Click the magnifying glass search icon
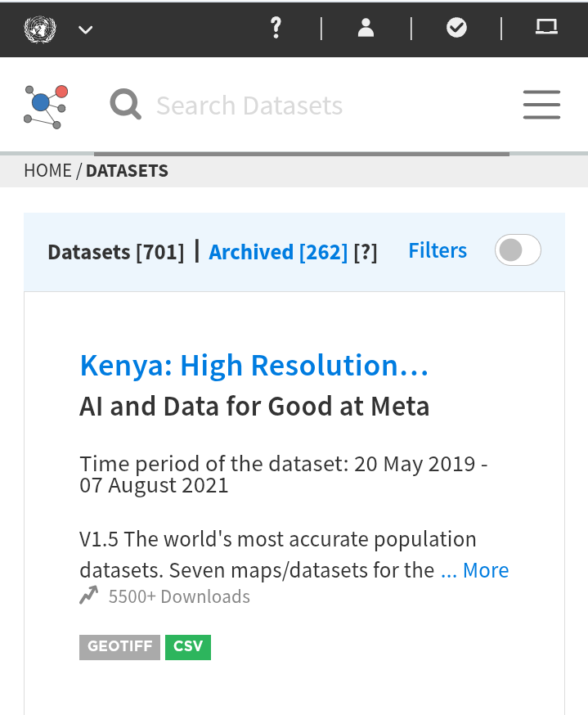The image size is (588, 715). (125, 105)
